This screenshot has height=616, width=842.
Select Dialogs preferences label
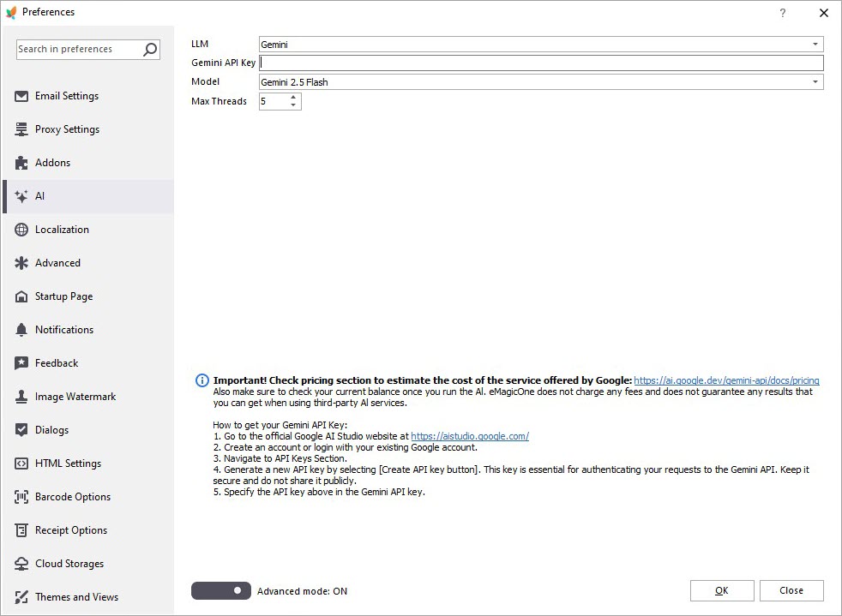52,430
